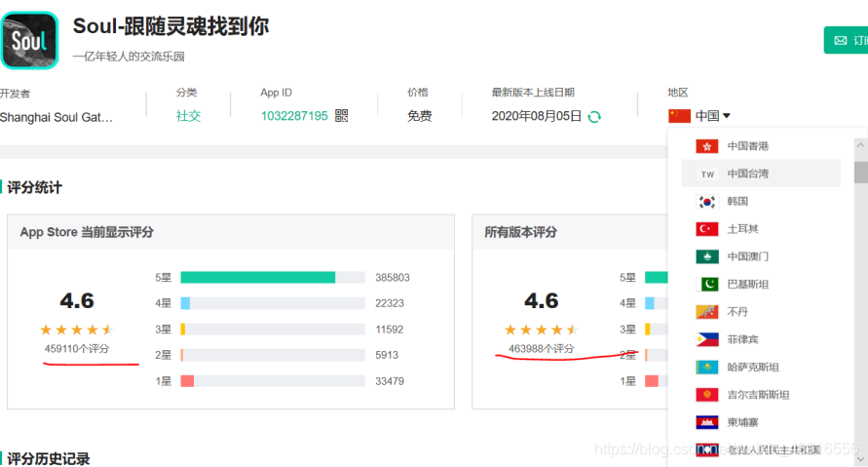Click scroll up arrow of region list
The width and height of the screenshot is (868, 467).
pyautogui.click(x=860, y=145)
